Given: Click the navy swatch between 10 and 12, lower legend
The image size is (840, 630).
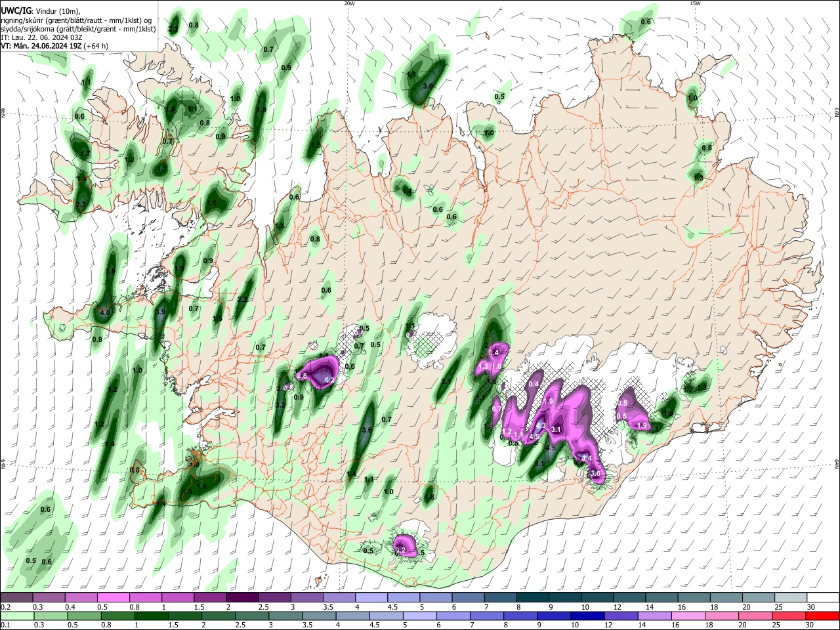Looking at the screenshot, I should point(586,616).
